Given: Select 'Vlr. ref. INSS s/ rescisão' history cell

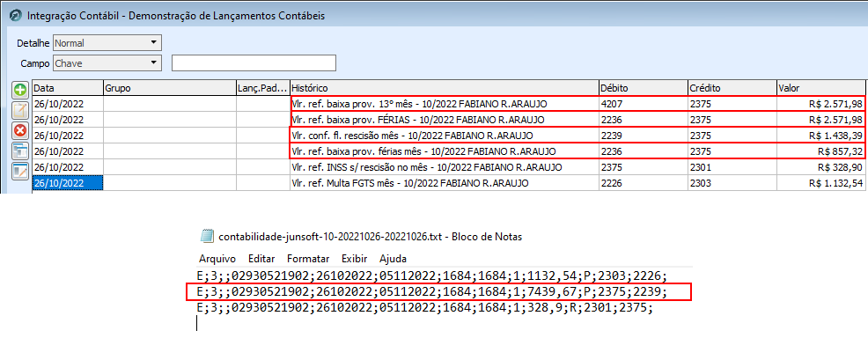Looking at the screenshot, I should click(444, 167).
